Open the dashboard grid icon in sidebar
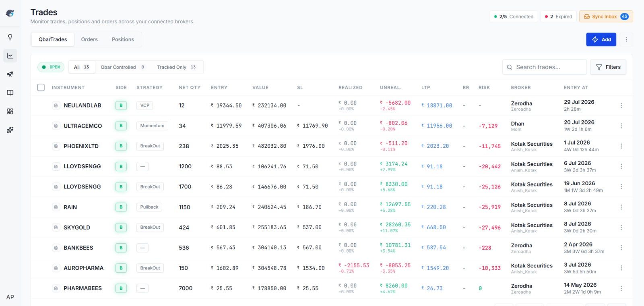 (10, 111)
